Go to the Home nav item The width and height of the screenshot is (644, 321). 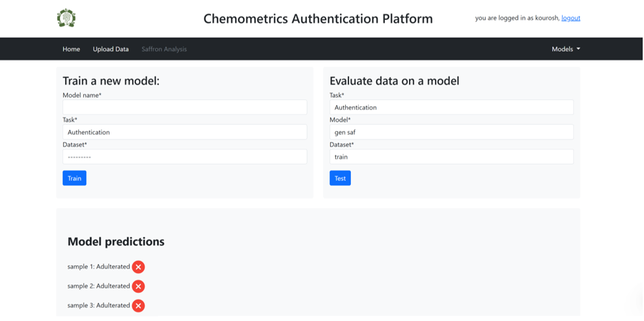tap(71, 49)
